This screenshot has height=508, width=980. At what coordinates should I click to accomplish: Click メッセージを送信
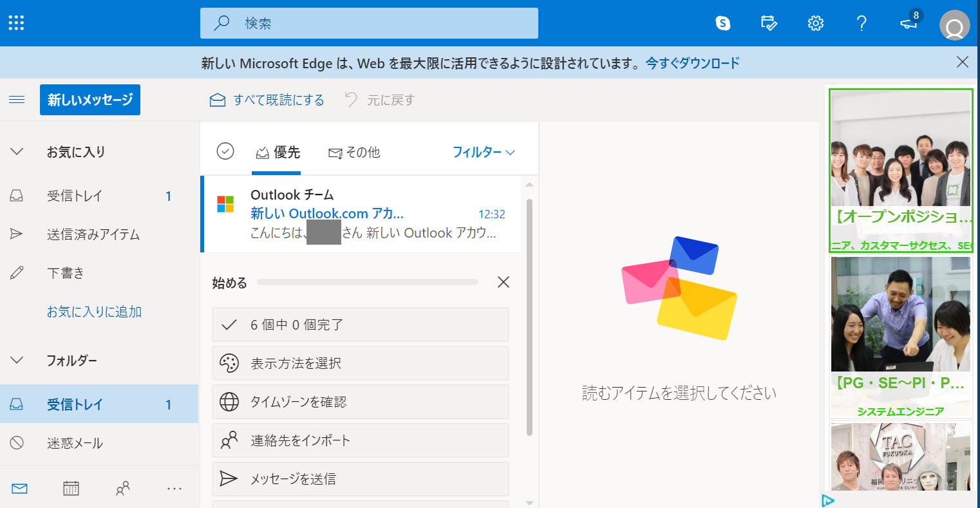361,479
